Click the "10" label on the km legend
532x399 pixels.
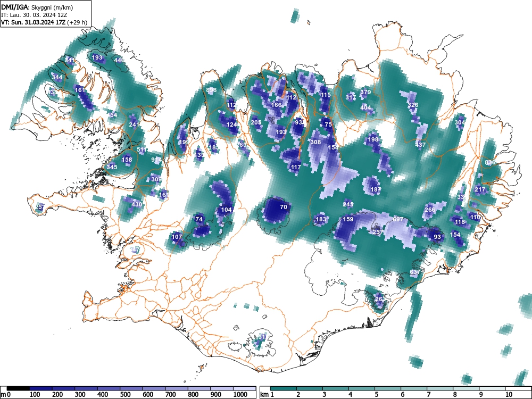click(509, 395)
